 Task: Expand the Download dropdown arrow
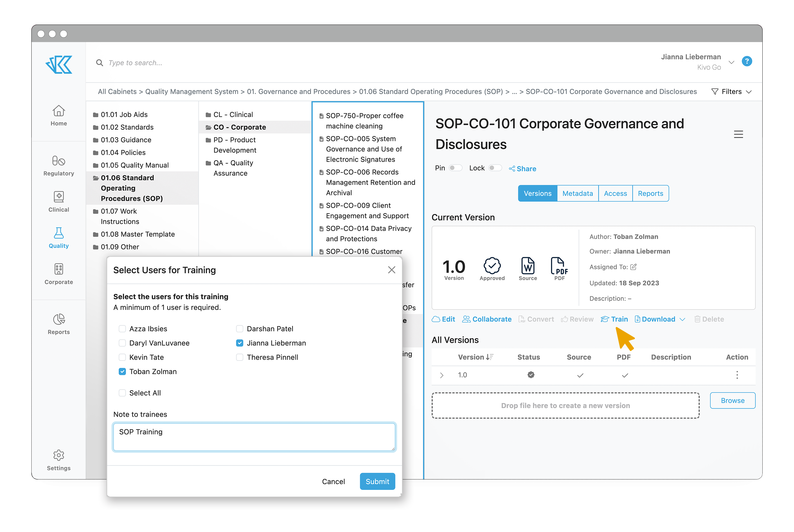[683, 319]
